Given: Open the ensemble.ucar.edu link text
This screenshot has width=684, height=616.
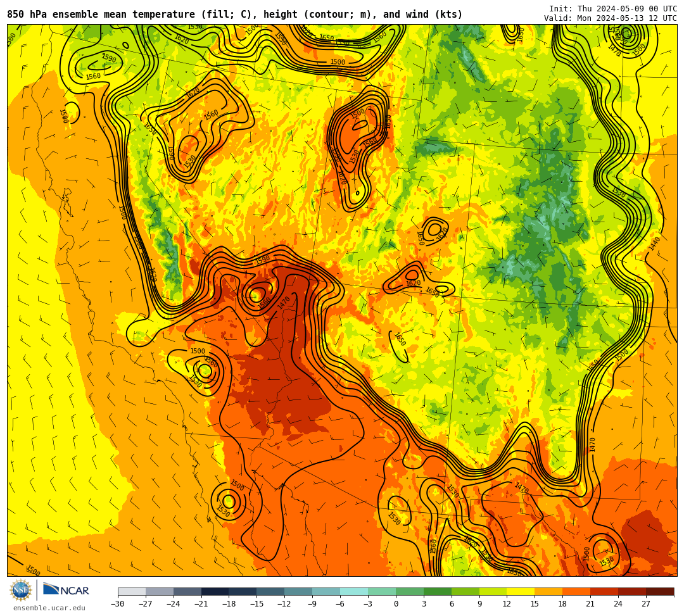Looking at the screenshot, I should click(x=49, y=608).
